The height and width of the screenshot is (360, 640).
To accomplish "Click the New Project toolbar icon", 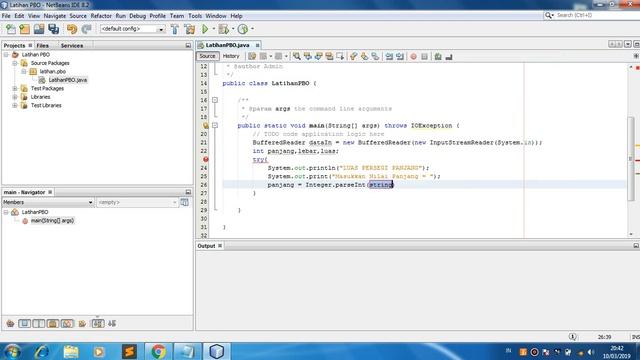I will click(24, 29).
